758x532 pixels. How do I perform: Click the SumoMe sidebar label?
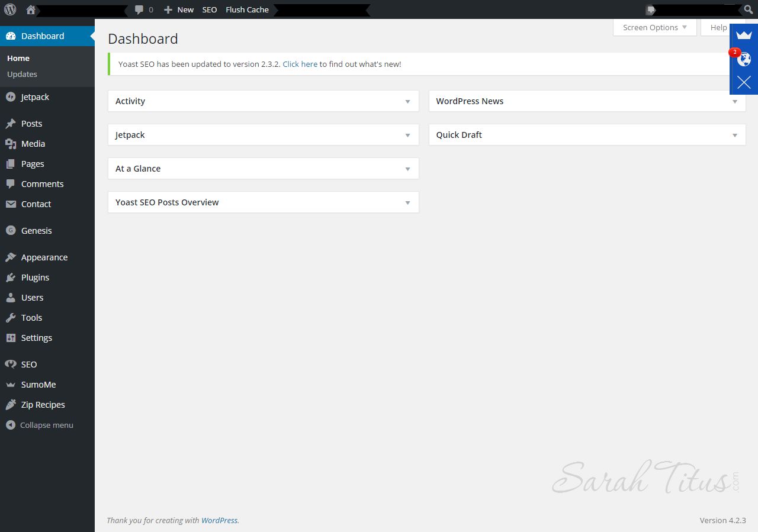(x=38, y=385)
